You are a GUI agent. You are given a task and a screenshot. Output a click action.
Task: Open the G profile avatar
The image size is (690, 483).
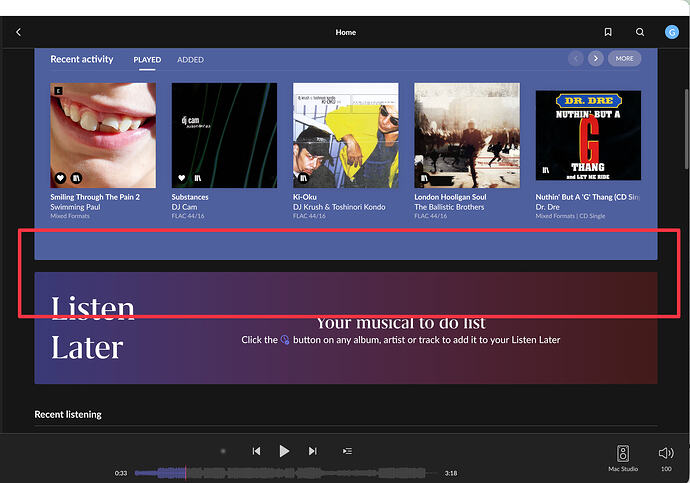pos(672,32)
